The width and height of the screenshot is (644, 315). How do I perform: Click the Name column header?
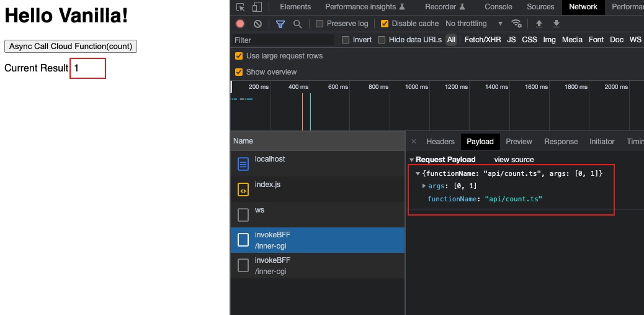(318, 141)
